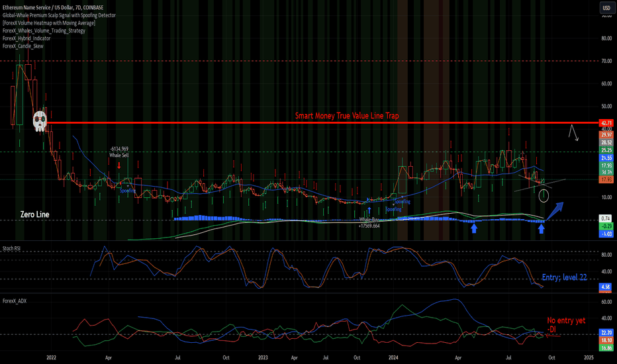Click the Global-Whale Premium Scalp Signal indicator label
617x364 pixels.
(59, 15)
